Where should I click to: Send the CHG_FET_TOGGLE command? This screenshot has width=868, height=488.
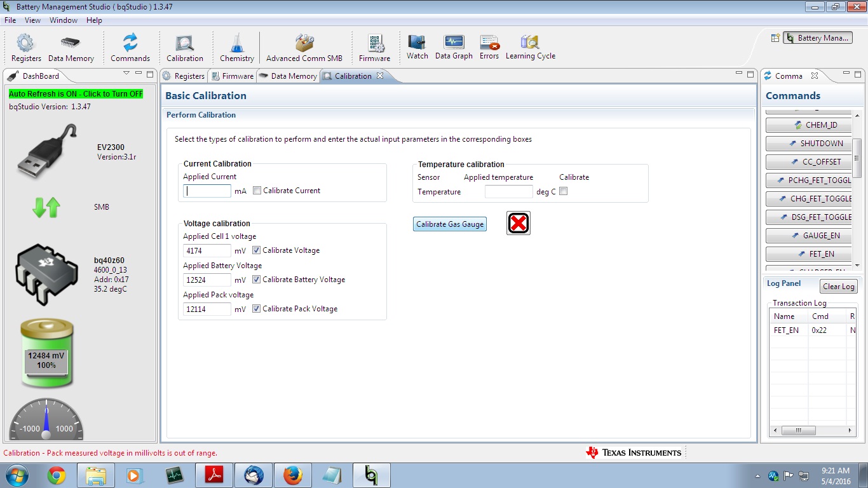click(x=809, y=199)
